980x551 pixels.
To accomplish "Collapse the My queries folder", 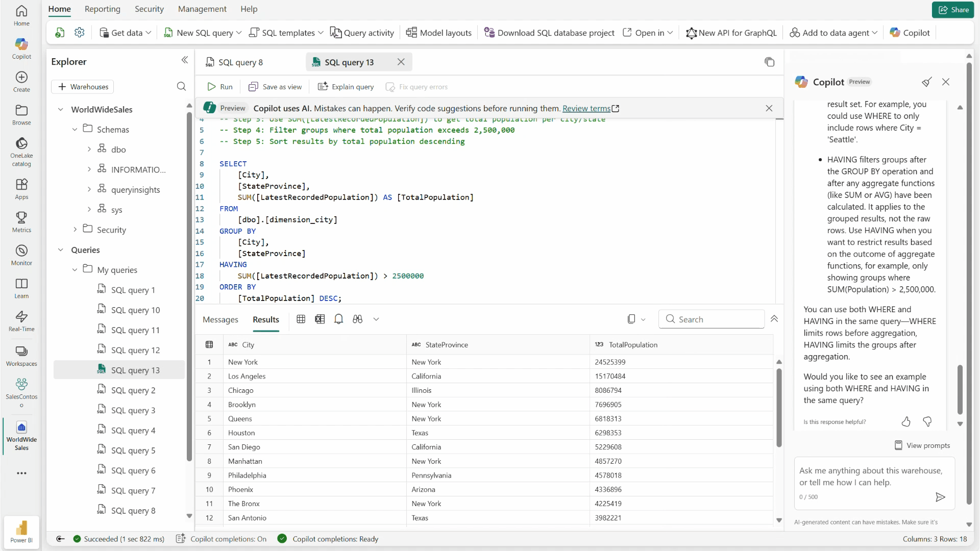I will pos(75,270).
